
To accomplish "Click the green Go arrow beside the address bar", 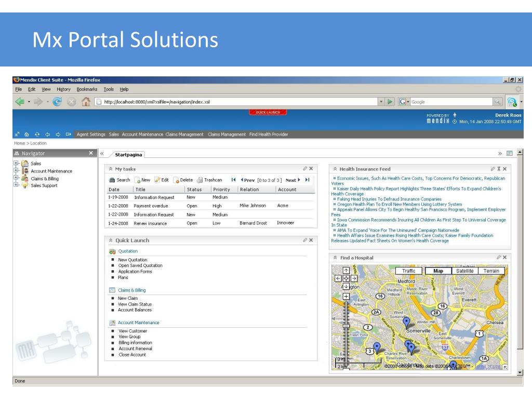I will click(x=390, y=101).
